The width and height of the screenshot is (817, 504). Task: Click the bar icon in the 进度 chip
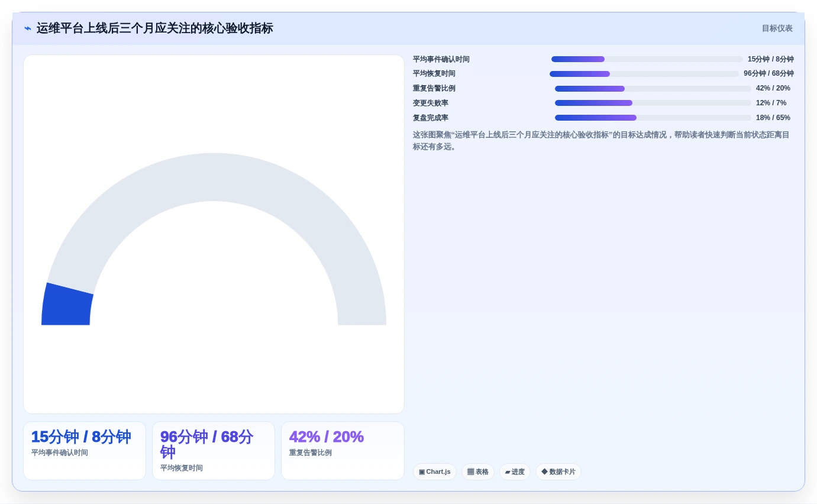tap(508, 472)
